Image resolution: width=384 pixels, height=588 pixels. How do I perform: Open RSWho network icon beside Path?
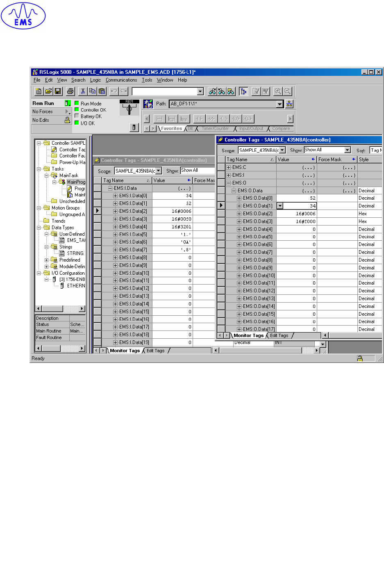(289, 104)
